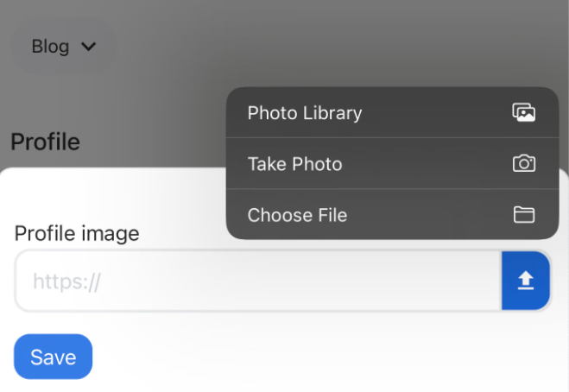Click the 'Choose File' label text
The height and width of the screenshot is (392, 569).
[x=297, y=215]
